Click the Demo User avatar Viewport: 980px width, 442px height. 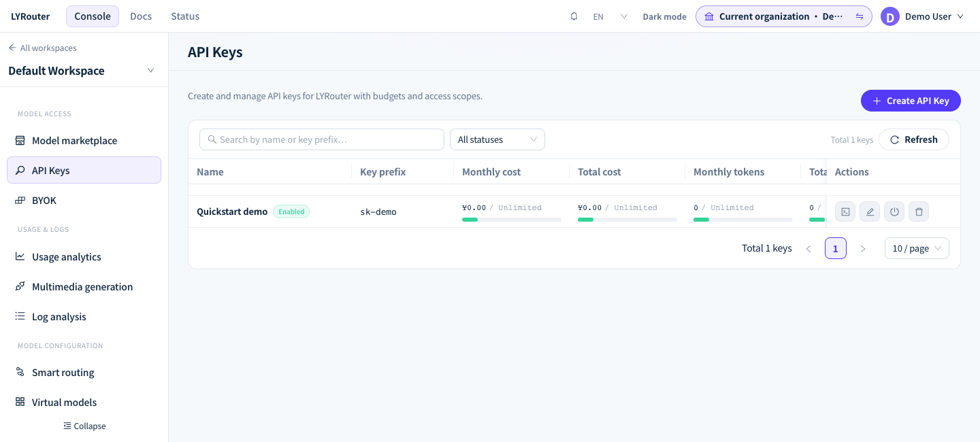point(890,16)
